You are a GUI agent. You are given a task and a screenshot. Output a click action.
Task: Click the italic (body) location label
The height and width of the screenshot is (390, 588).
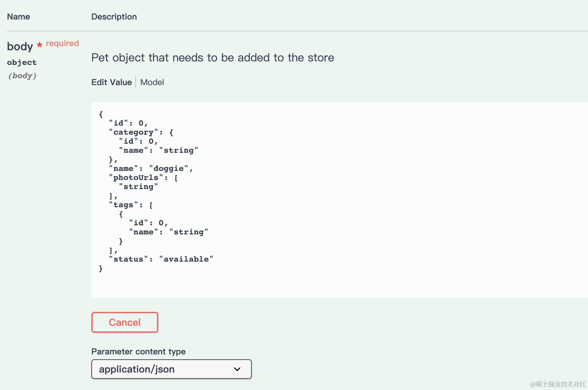[x=22, y=76]
